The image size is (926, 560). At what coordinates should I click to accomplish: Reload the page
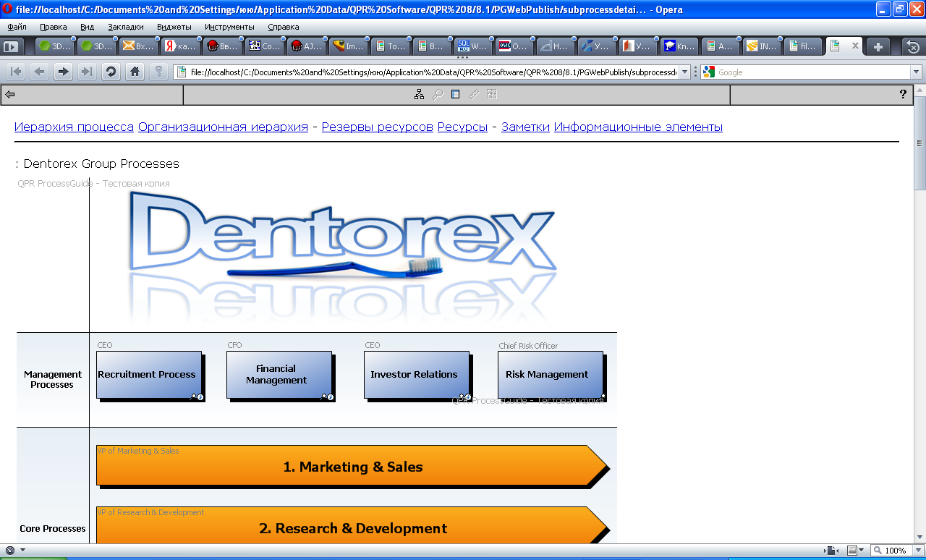click(111, 72)
